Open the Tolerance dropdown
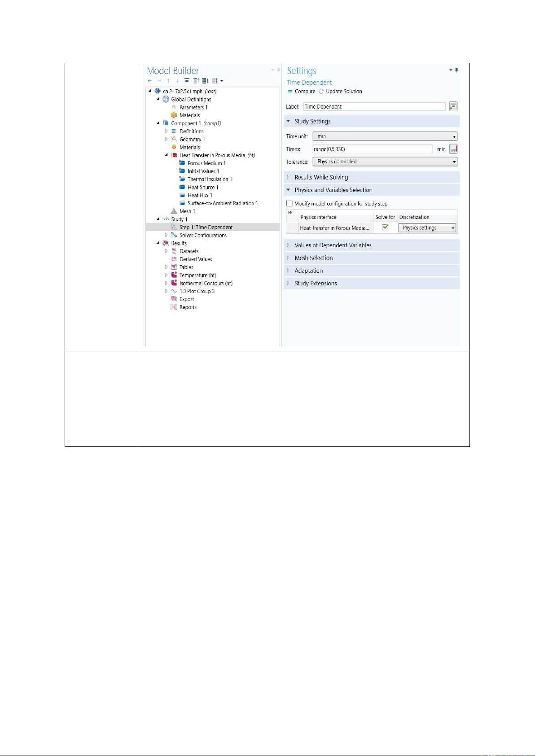 (x=385, y=162)
